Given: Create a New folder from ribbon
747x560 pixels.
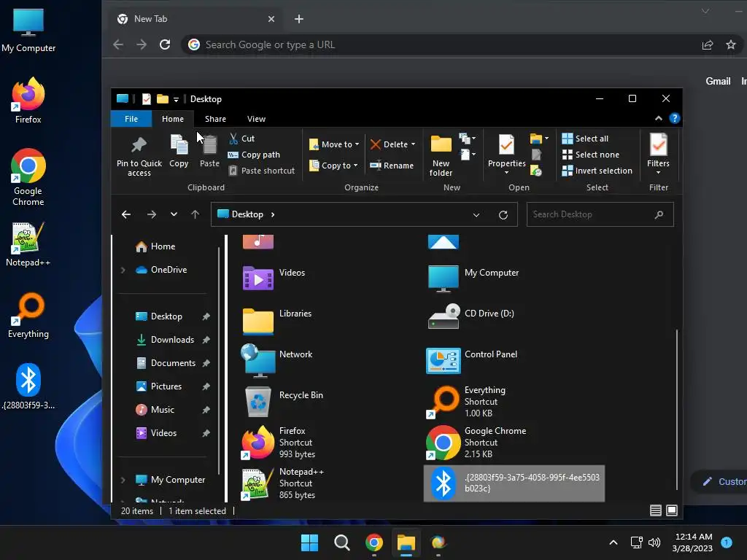Looking at the screenshot, I should [441, 156].
